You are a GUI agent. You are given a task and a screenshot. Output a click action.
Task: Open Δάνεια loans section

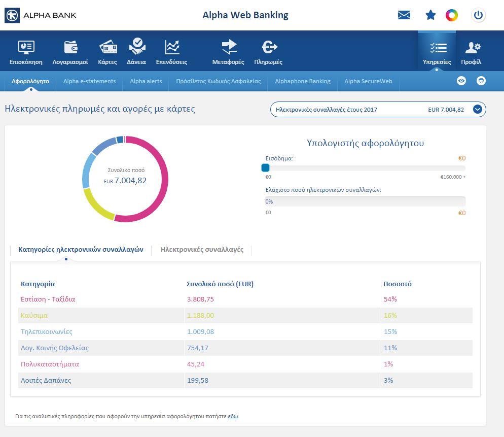[136, 51]
